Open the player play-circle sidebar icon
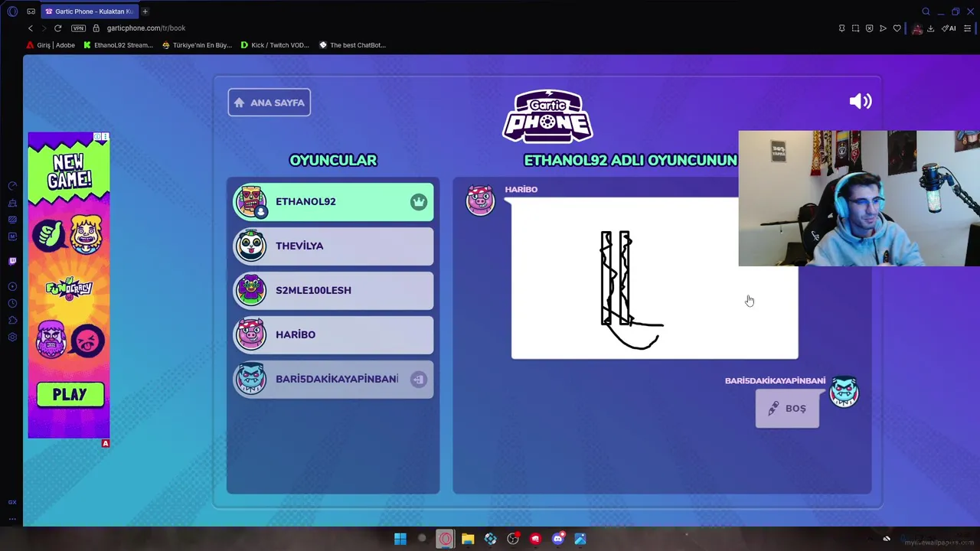This screenshot has height=551, width=980. (x=12, y=287)
